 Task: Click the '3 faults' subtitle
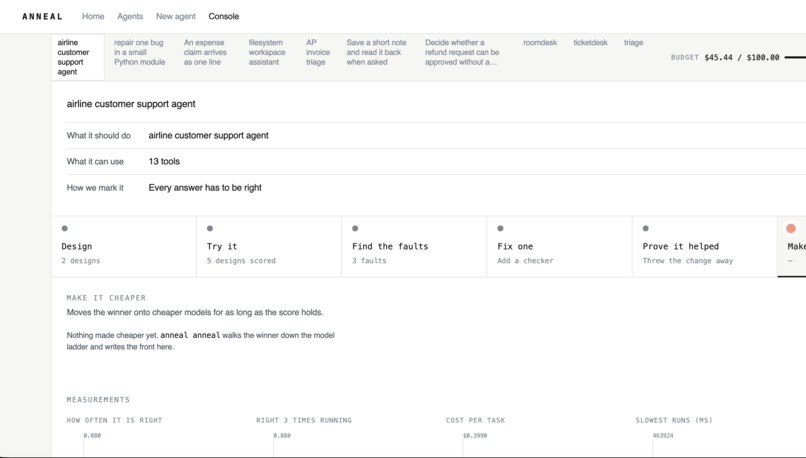pyautogui.click(x=369, y=261)
